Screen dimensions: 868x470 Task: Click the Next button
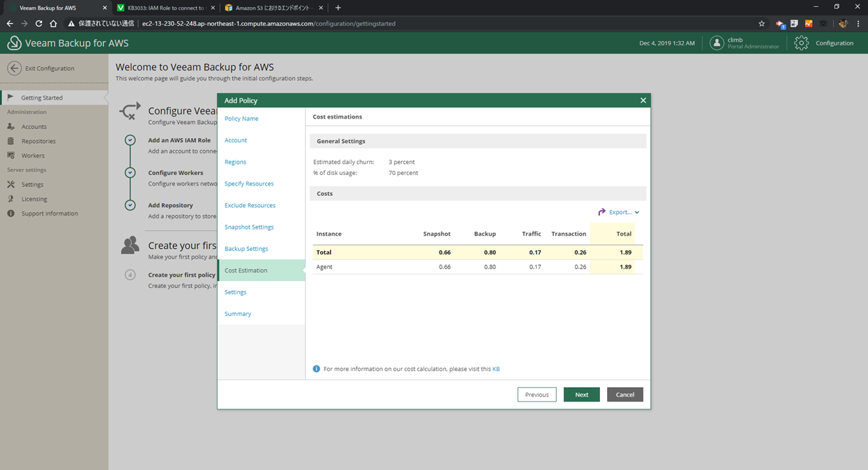tap(582, 395)
